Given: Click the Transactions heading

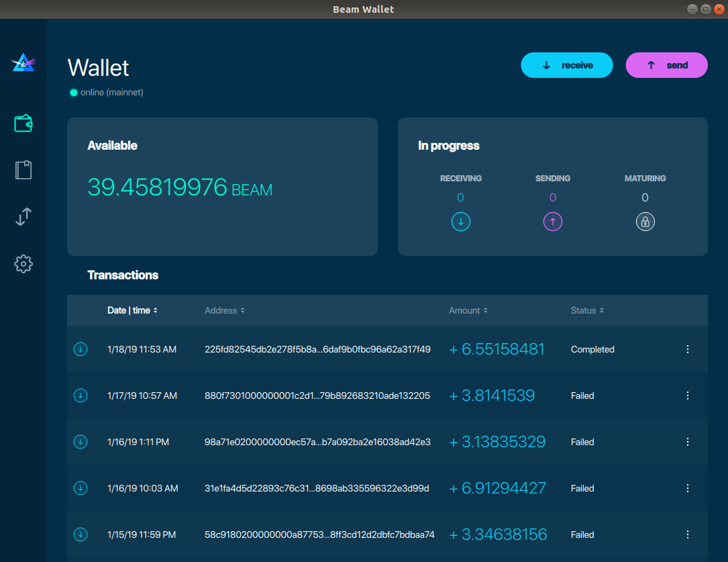Looking at the screenshot, I should (123, 275).
